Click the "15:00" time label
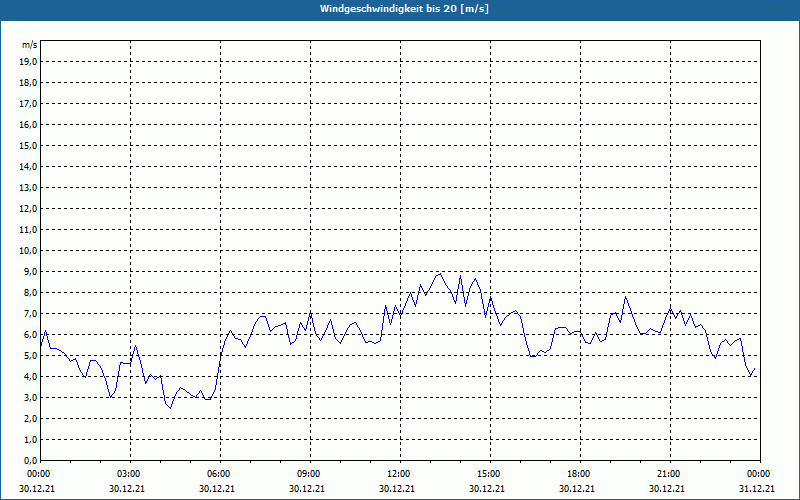 pos(490,474)
